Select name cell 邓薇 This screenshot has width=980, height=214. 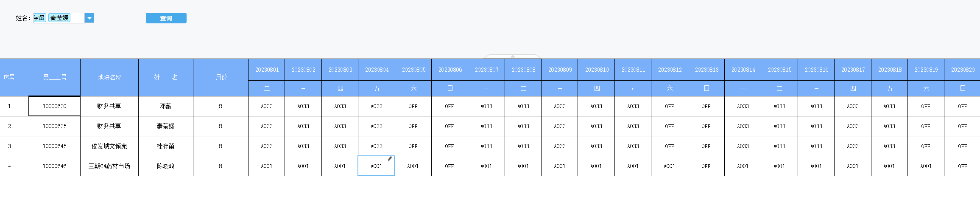(166, 106)
